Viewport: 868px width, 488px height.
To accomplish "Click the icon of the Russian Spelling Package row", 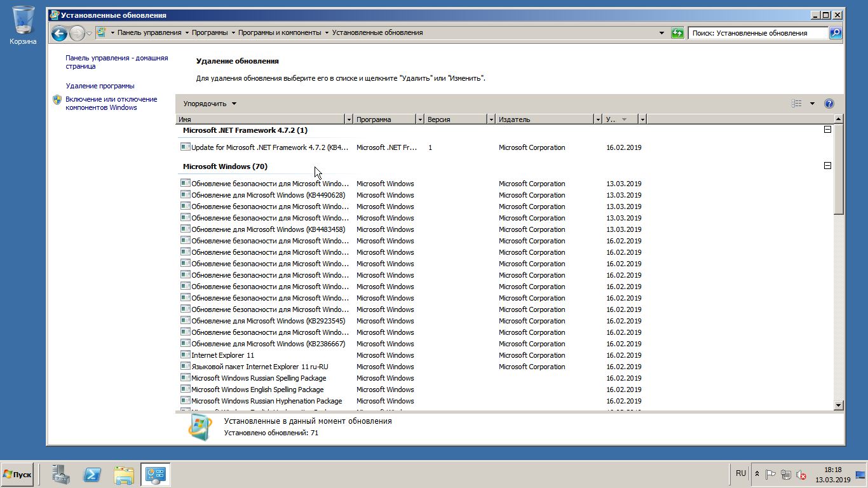I will (186, 377).
